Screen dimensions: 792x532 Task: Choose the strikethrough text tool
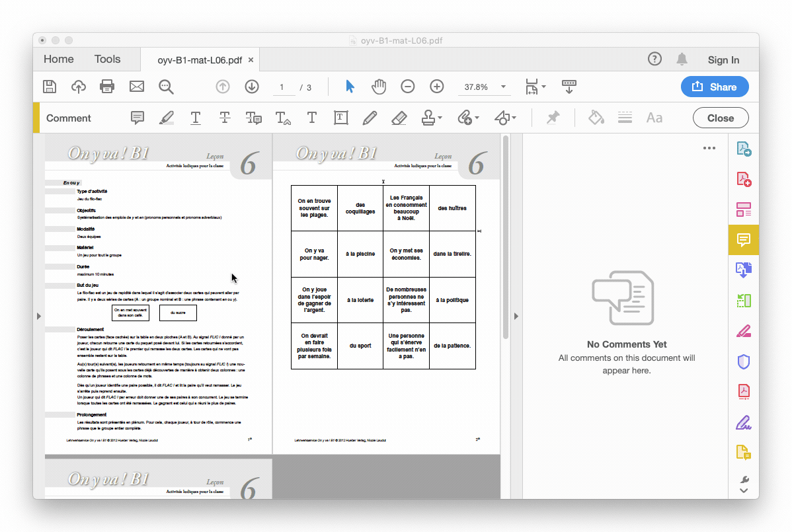(x=225, y=118)
